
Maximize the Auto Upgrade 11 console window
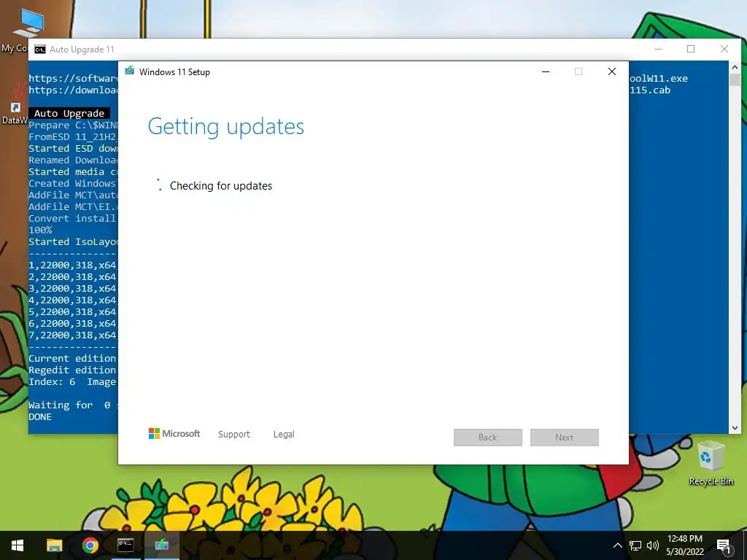[x=691, y=49]
